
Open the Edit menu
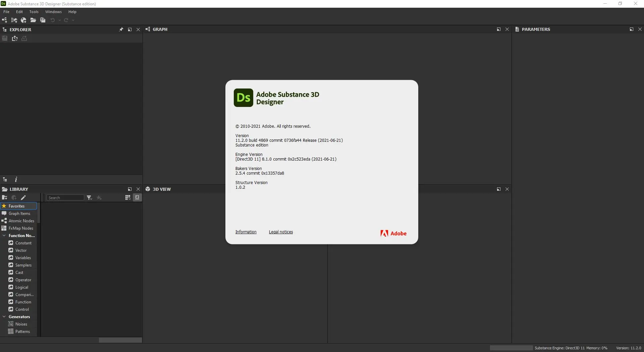point(19,12)
